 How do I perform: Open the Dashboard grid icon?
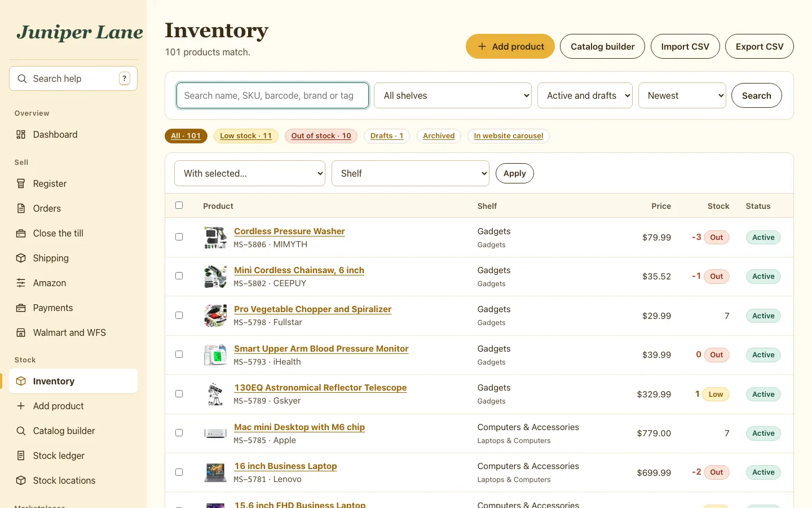[x=21, y=134]
